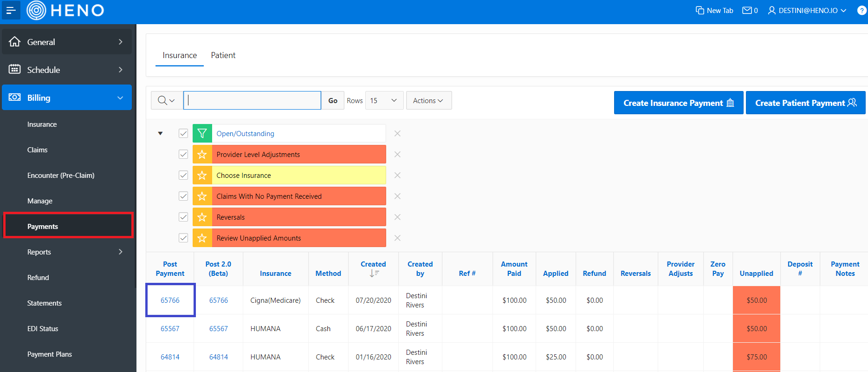Collapse the filter list with the triangle

(x=161, y=133)
